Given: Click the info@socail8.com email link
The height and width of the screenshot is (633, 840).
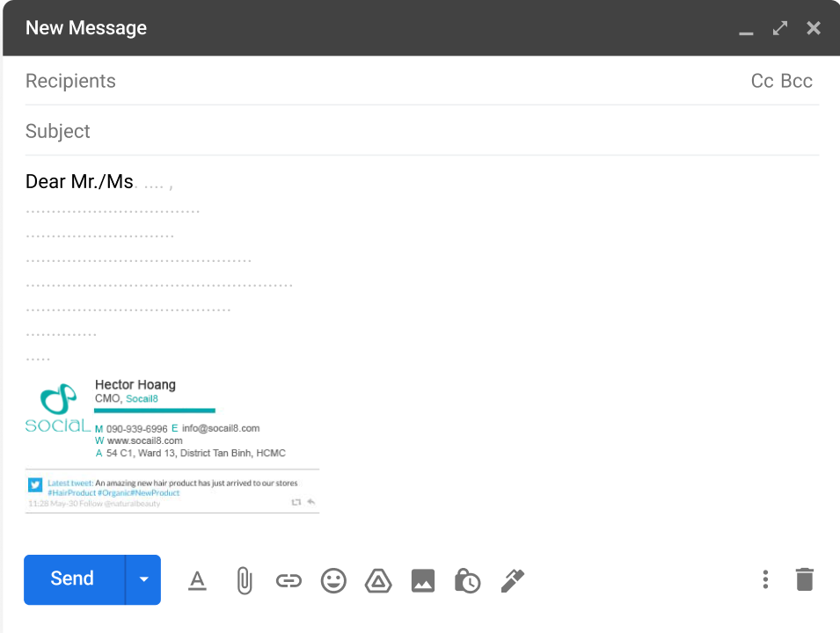Looking at the screenshot, I should click(221, 428).
